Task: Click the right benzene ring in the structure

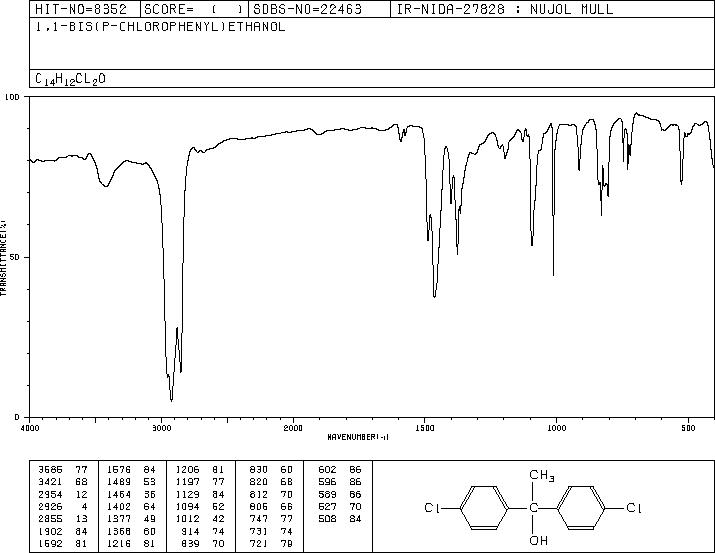Action: pos(582,508)
